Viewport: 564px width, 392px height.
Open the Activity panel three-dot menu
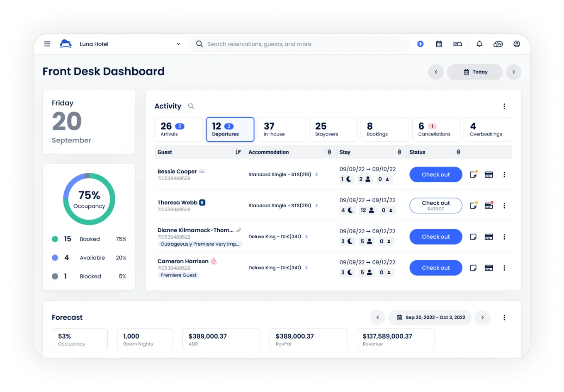[x=504, y=106]
